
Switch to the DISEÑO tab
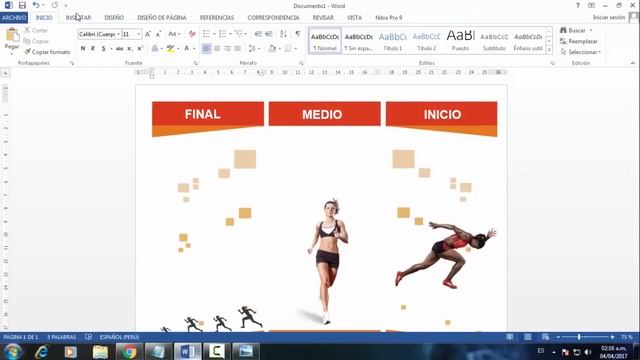point(114,18)
